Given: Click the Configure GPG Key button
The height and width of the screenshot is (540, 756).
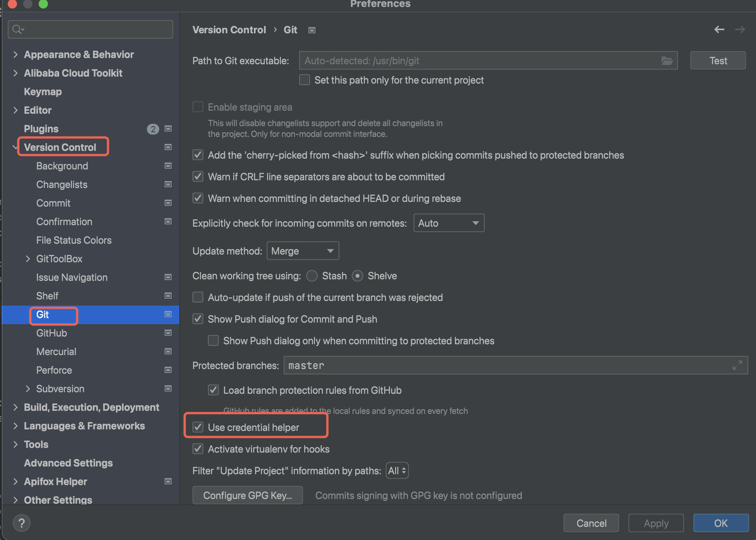Looking at the screenshot, I should click(247, 496).
